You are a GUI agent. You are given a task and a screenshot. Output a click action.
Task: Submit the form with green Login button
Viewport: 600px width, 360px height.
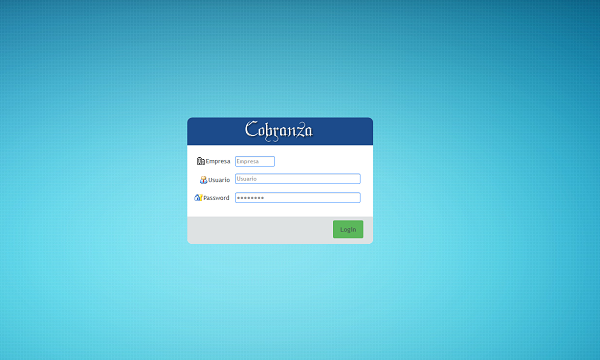348,229
